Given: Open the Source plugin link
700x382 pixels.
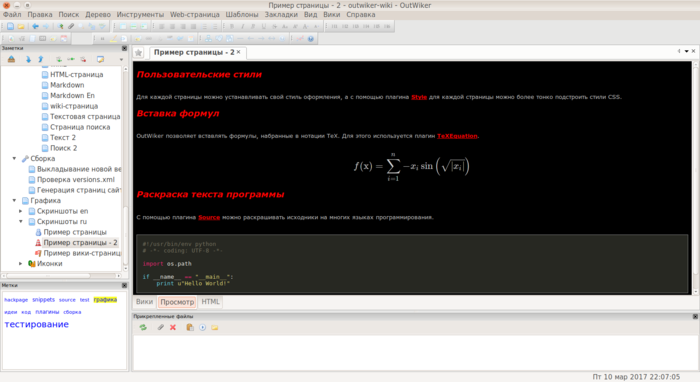Looking at the screenshot, I should pyautogui.click(x=209, y=217).
